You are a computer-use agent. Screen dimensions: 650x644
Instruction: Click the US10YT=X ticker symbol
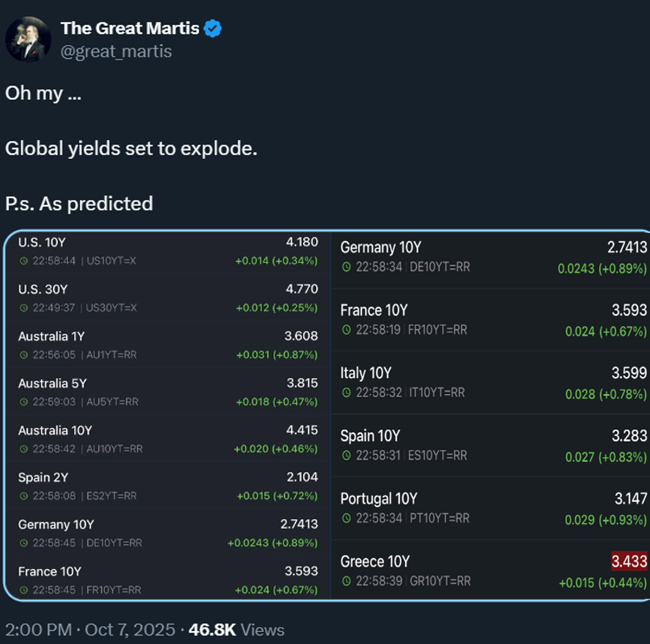[x=112, y=261]
